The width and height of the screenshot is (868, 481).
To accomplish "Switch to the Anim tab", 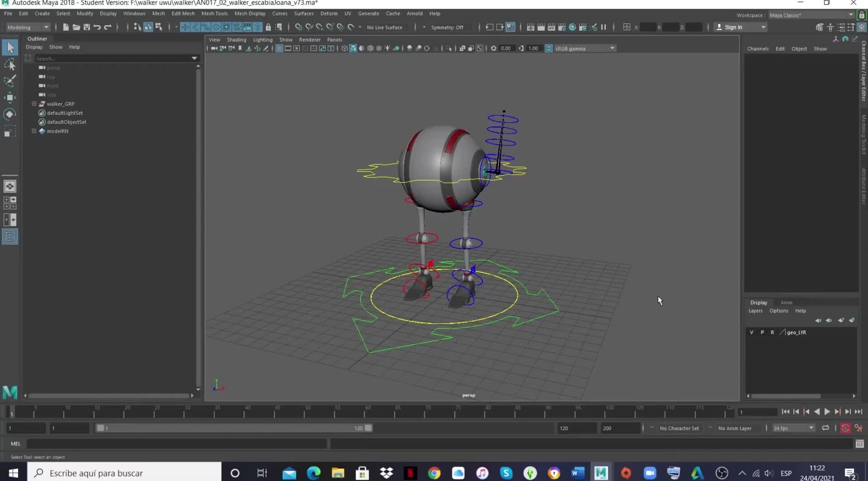I will pyautogui.click(x=786, y=302).
